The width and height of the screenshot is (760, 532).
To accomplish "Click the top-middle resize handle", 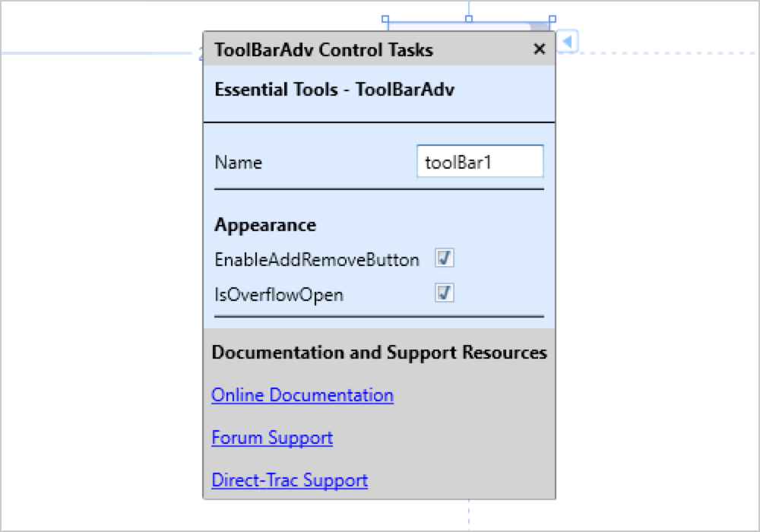I will tap(469, 19).
